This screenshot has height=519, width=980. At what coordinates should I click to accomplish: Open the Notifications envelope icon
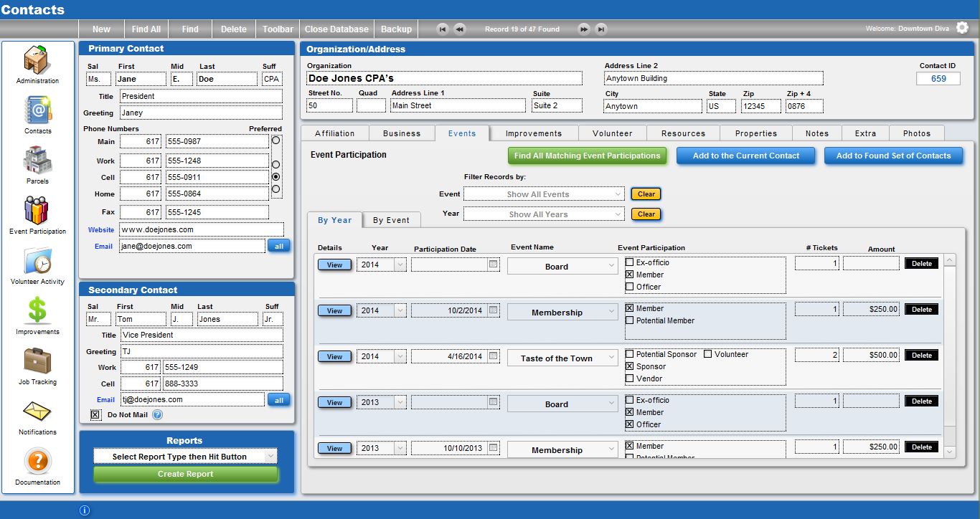pyautogui.click(x=37, y=411)
